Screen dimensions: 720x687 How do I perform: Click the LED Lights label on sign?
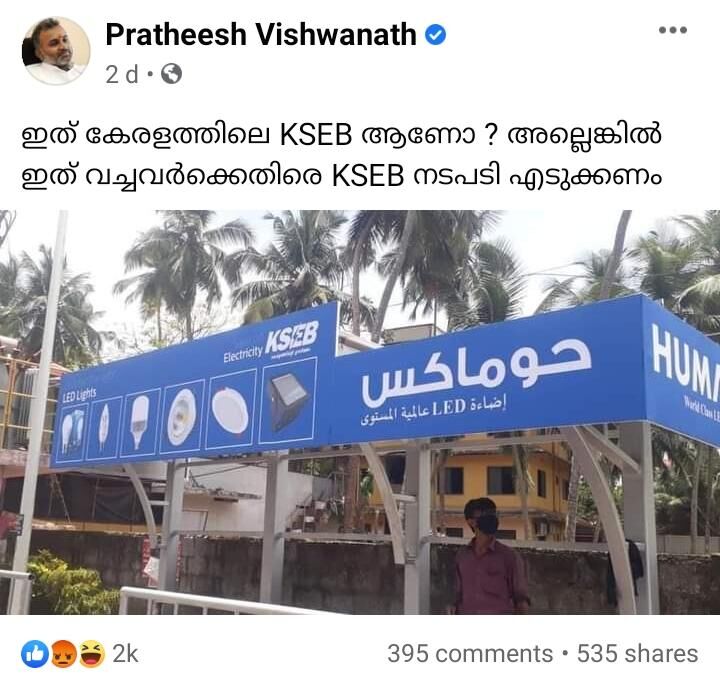point(79,394)
